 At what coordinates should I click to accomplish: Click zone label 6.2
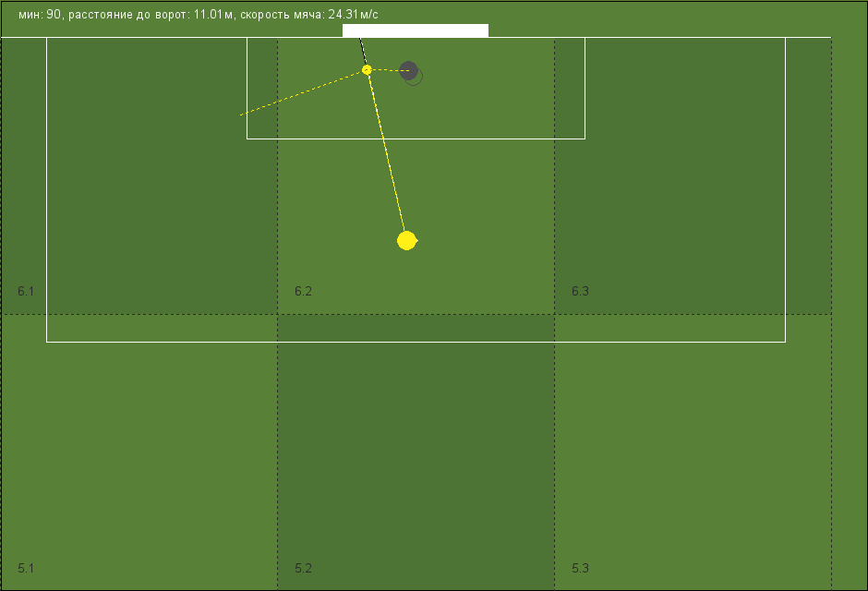[303, 291]
